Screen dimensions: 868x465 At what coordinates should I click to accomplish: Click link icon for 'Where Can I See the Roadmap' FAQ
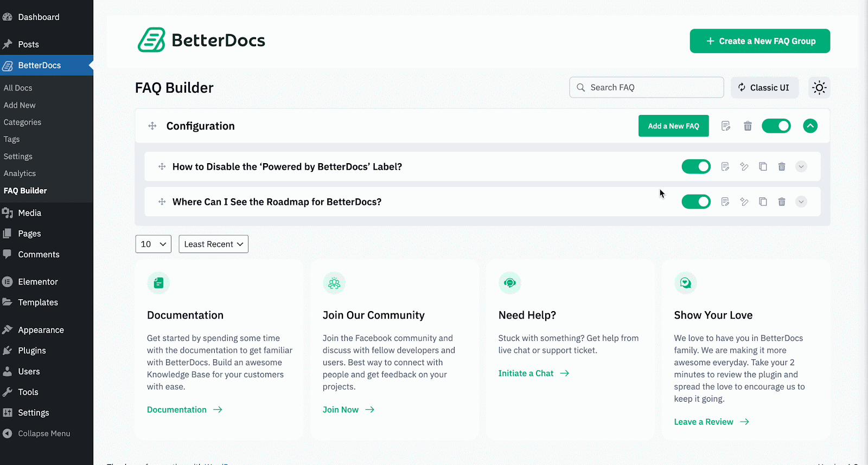click(744, 202)
